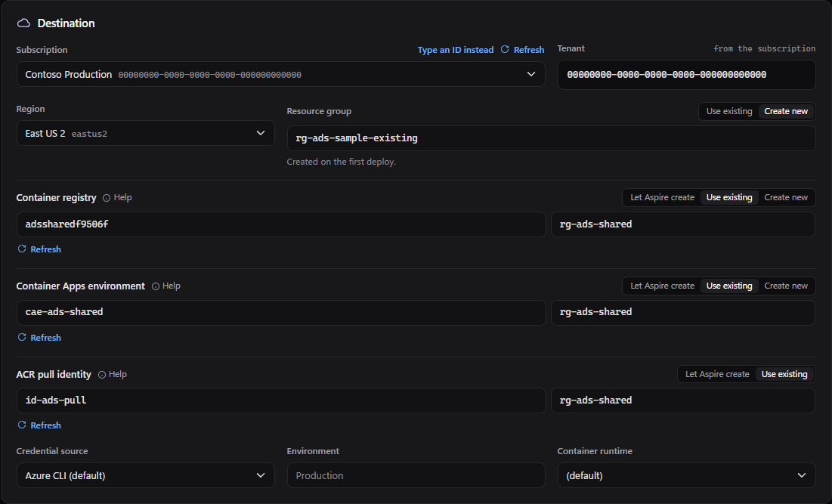Click the Refresh link next to Subscription
This screenshot has width=832, height=504.
[529, 50]
